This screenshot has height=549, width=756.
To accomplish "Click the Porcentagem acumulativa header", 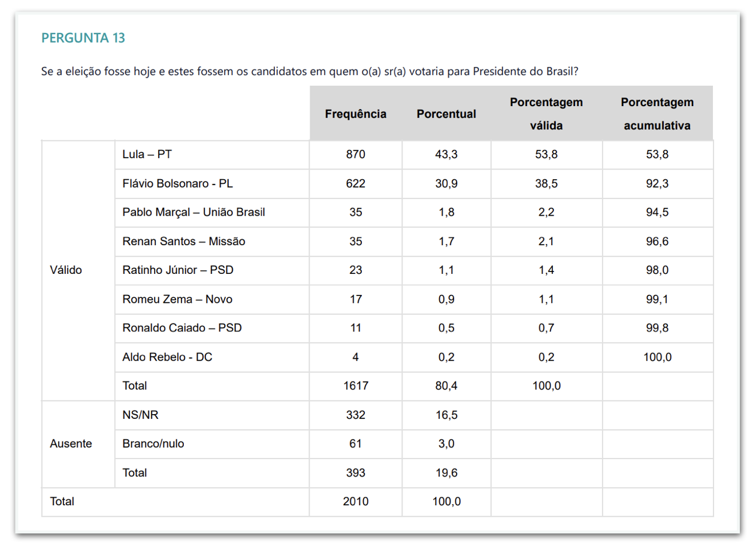I will click(657, 114).
